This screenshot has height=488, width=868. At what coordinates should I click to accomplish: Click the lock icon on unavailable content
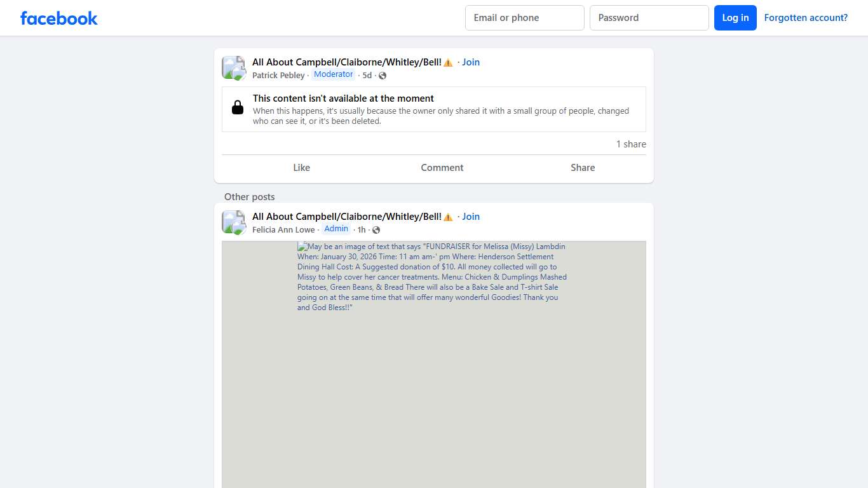pos(238,107)
